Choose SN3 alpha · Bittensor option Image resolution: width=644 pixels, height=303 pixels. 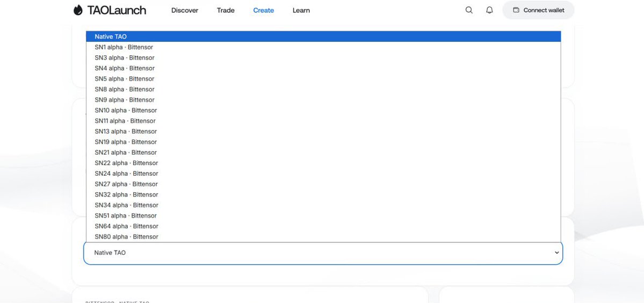click(x=324, y=58)
